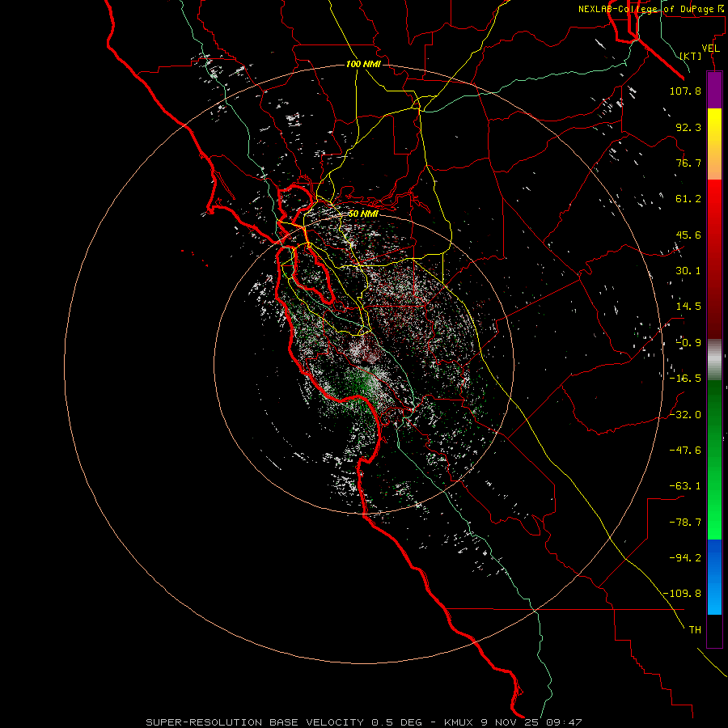Viewport: 728px width, 728px height.
Task: Click the -0.9 velocity scale value
Action: point(688,343)
